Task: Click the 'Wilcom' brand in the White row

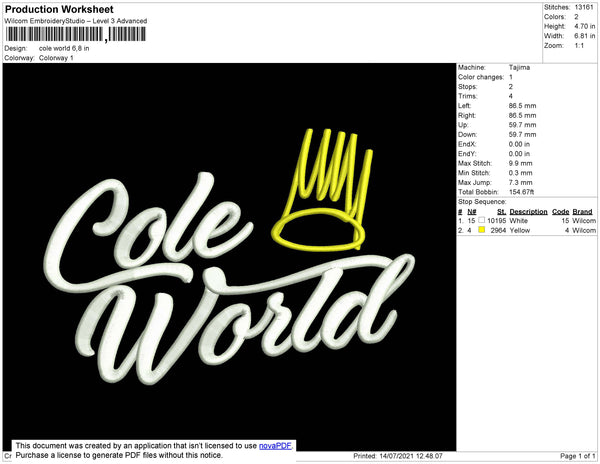Action: (x=584, y=221)
